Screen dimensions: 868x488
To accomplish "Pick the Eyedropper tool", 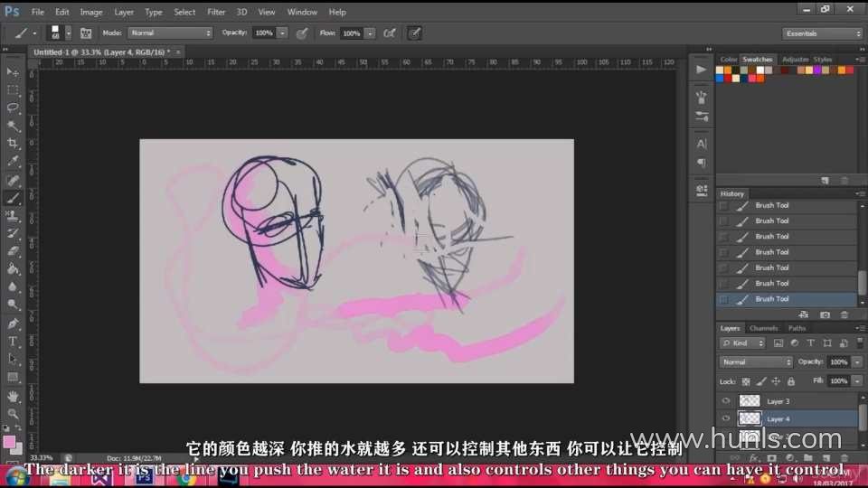I will (x=14, y=161).
